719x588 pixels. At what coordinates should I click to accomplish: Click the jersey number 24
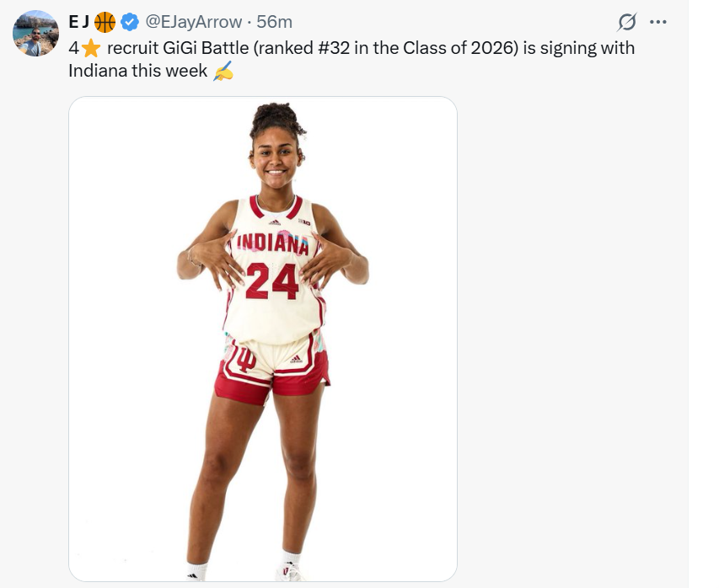click(x=272, y=280)
